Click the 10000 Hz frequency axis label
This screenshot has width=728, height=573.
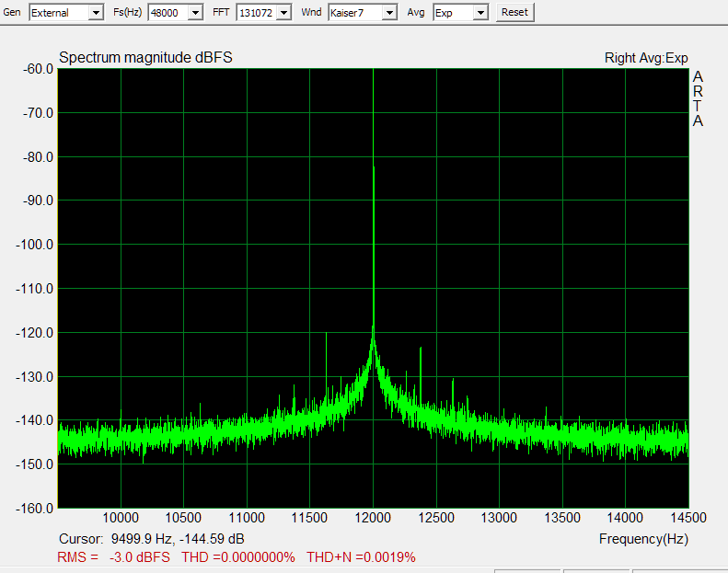121,517
